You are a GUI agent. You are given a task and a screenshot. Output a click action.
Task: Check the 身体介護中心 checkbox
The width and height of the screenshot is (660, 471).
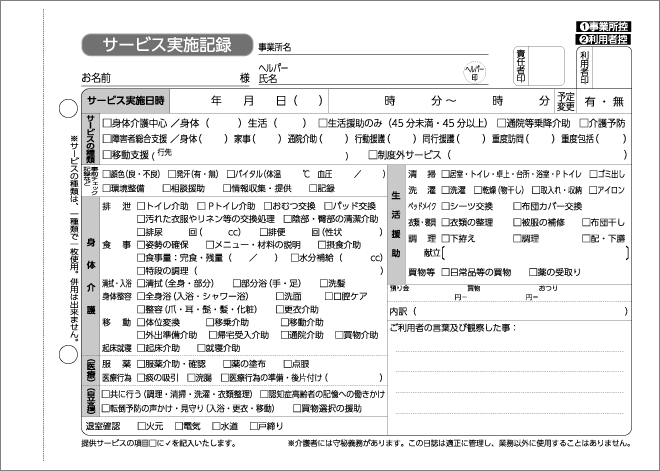[107, 123]
